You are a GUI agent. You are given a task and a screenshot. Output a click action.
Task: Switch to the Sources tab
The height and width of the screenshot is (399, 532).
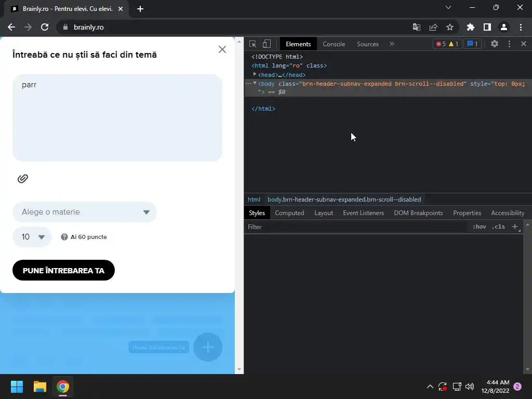tap(367, 44)
